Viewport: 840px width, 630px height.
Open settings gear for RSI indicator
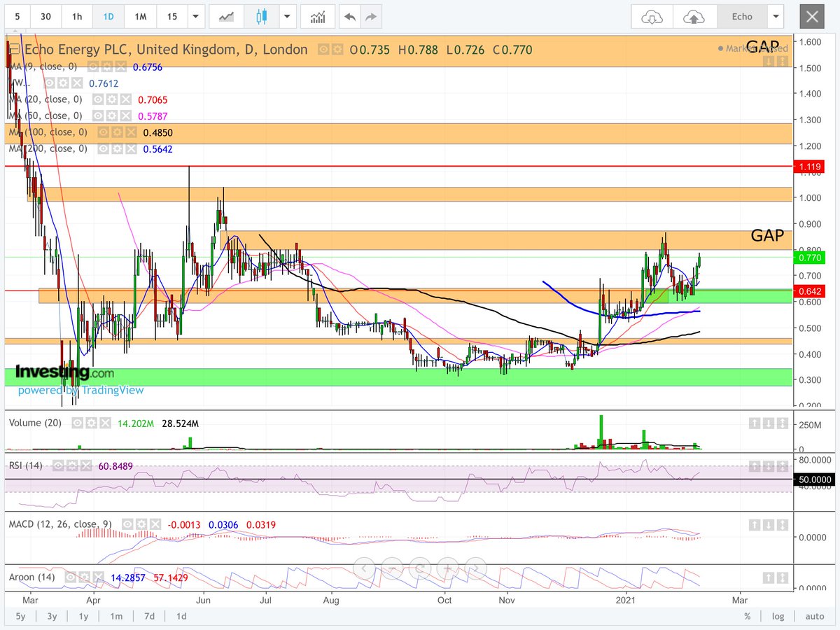[71, 465]
